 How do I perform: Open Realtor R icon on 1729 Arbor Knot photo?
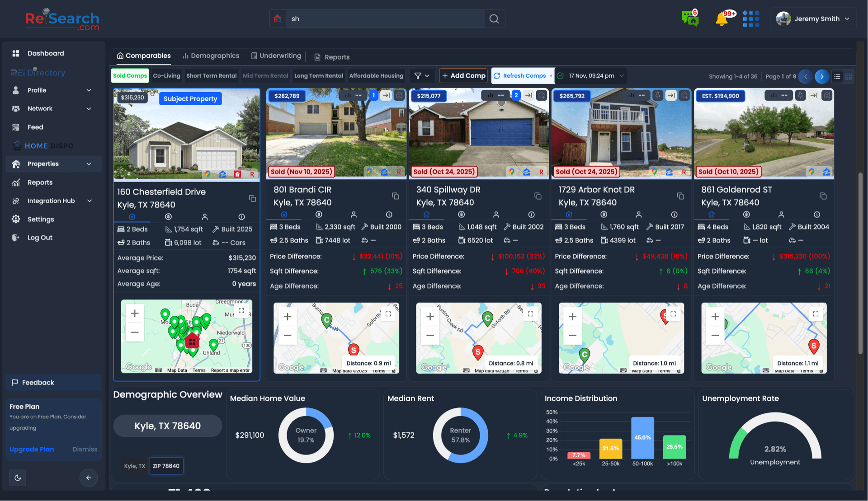pyautogui.click(x=684, y=172)
